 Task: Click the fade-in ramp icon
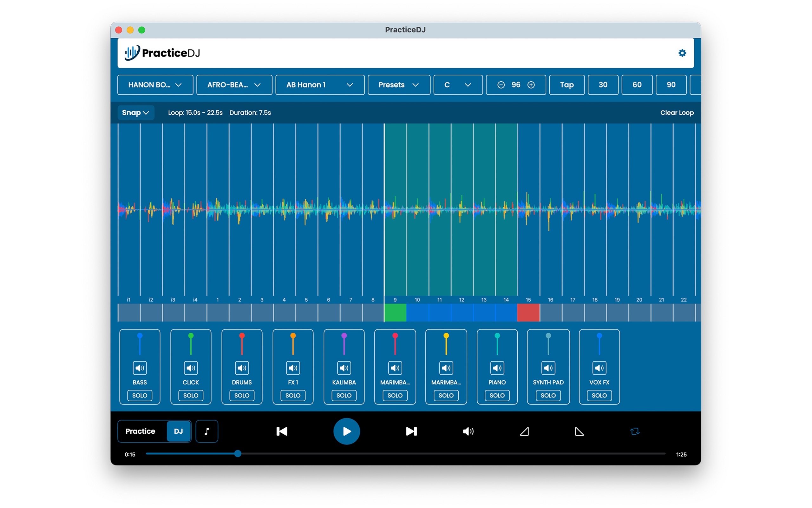[524, 431]
